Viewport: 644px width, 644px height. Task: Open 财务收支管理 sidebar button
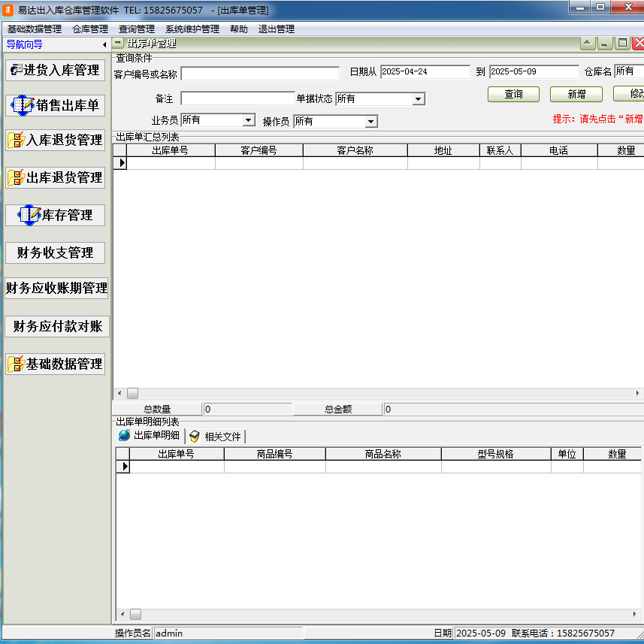coord(55,252)
